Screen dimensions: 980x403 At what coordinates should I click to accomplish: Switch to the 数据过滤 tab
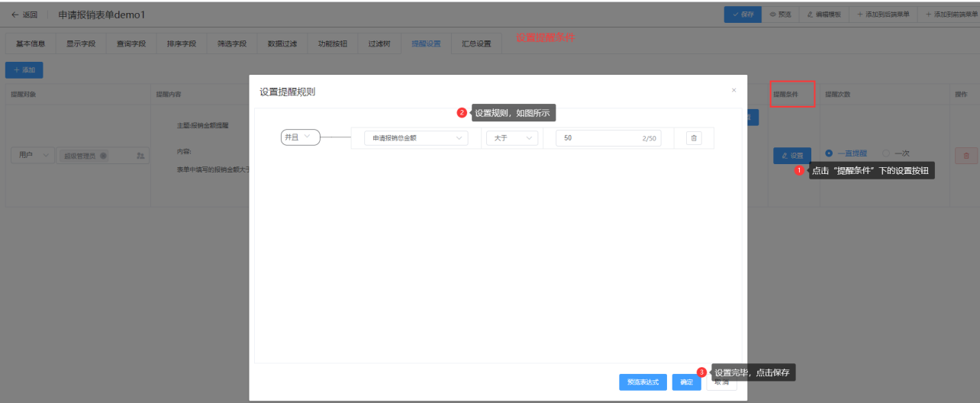coord(280,44)
